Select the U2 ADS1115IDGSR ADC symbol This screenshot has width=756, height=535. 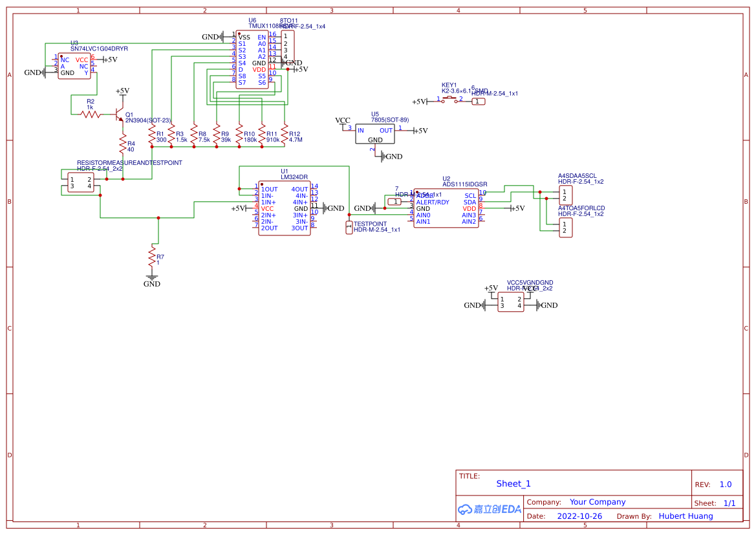[x=445, y=207]
